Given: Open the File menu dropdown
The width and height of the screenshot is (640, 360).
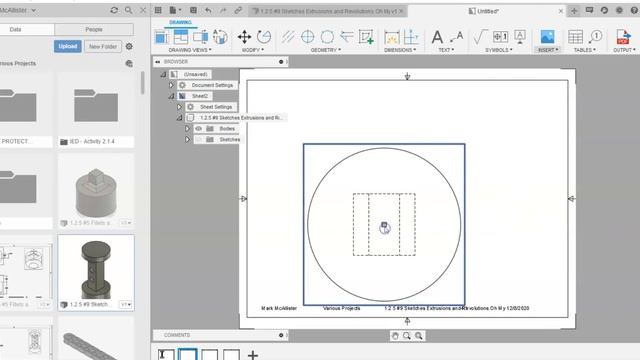Looking at the screenshot, I should click(175, 10).
